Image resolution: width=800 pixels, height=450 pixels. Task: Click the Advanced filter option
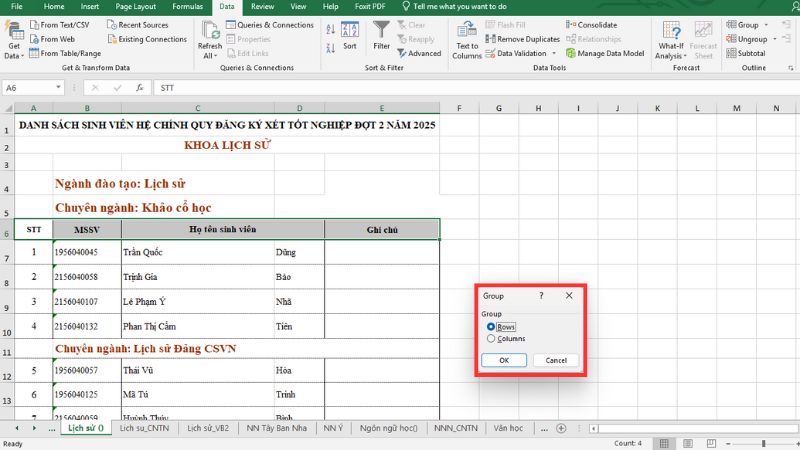tap(419, 53)
